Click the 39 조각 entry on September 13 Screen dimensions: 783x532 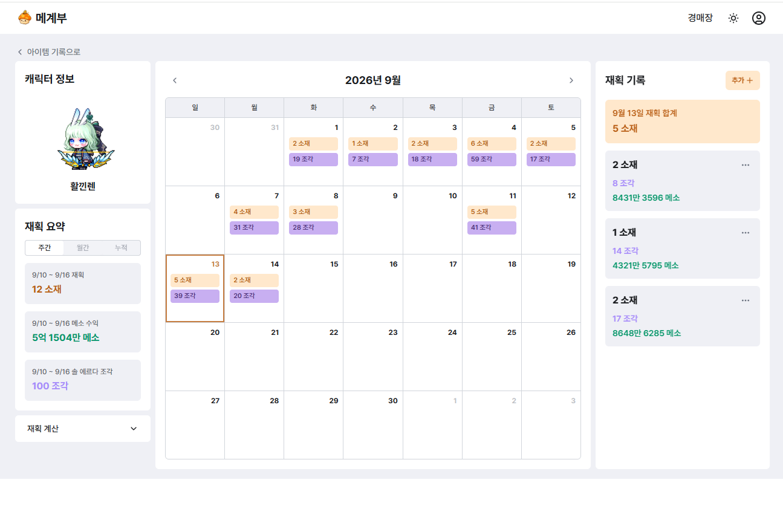click(x=195, y=296)
